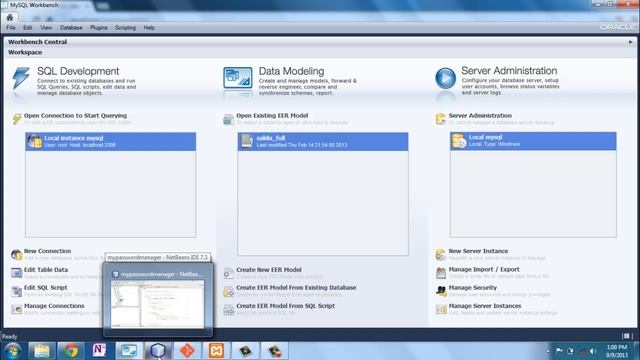The width and height of the screenshot is (640, 360).
Task: Launch Google Chrome from taskbar
Action: (x=71, y=351)
